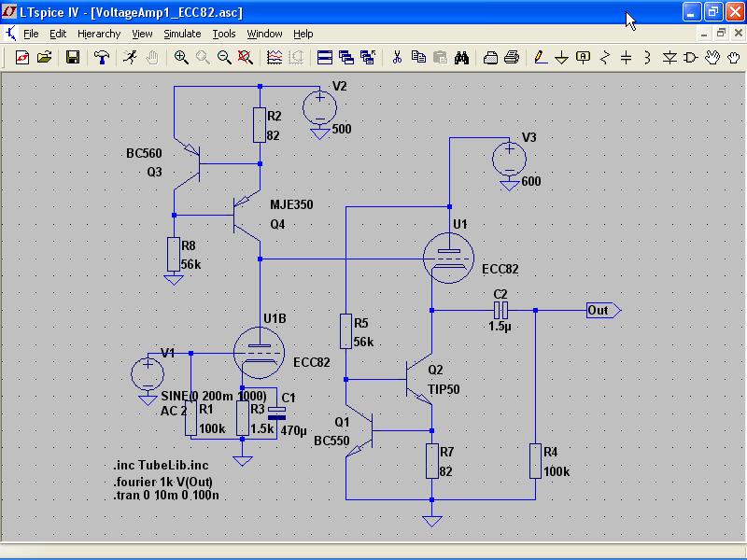Screen dimensions: 747x560
Task: Tile windows using the tile icon
Action: coord(324,58)
